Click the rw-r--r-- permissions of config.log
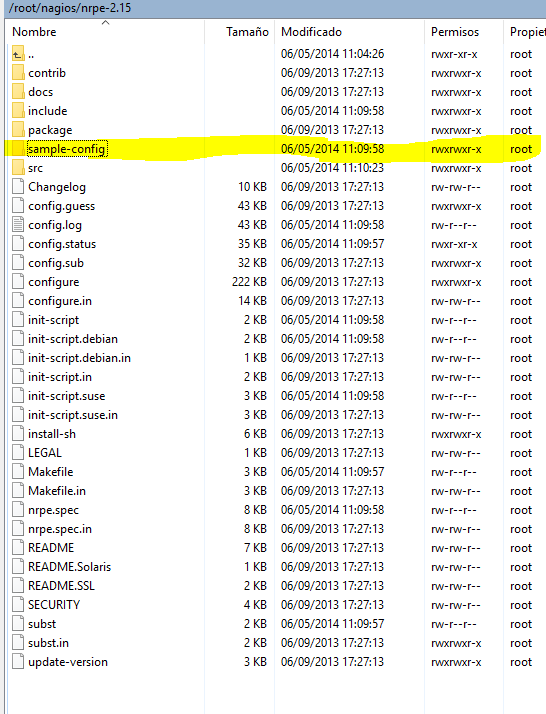Image resolution: width=546 pixels, height=714 pixels. [454, 225]
